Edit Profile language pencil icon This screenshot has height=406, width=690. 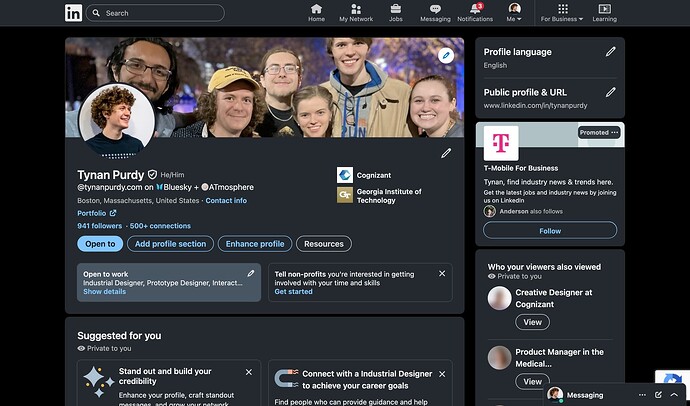tap(610, 51)
